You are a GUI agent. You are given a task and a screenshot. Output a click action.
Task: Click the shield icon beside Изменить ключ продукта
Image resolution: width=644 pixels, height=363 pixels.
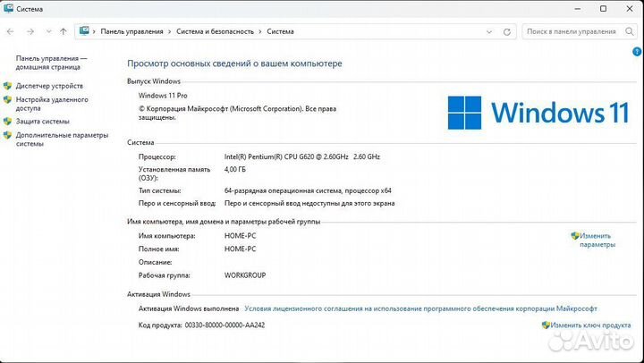click(x=546, y=325)
